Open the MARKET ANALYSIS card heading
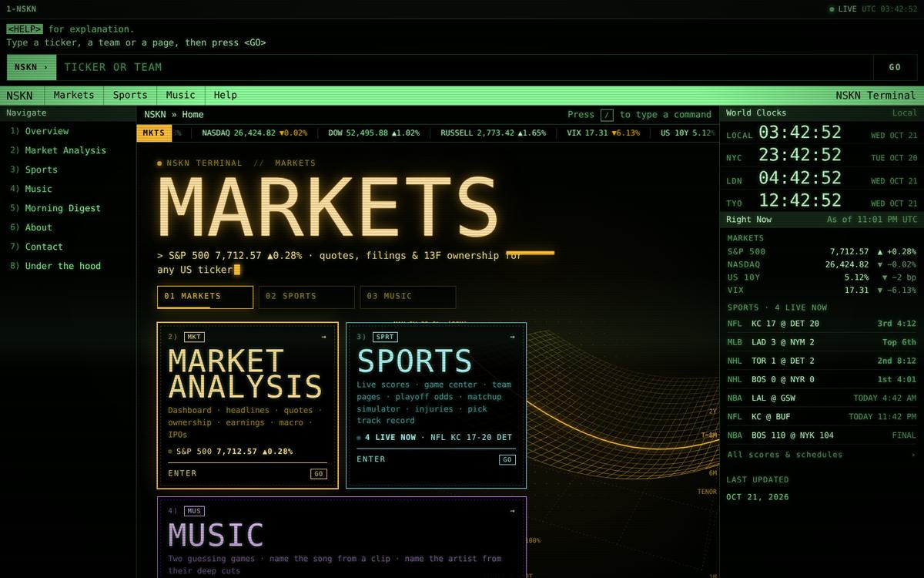Image resolution: width=924 pixels, height=578 pixels. pos(245,374)
